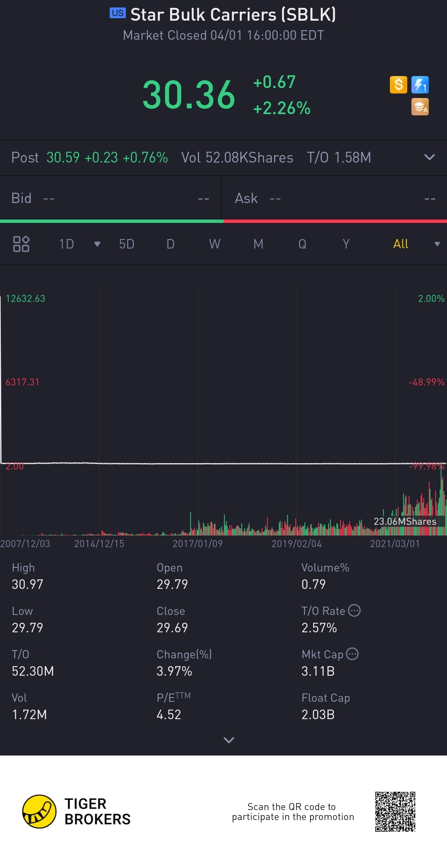447x868 pixels.
Task: Tap the price chart area
Action: click(223, 376)
